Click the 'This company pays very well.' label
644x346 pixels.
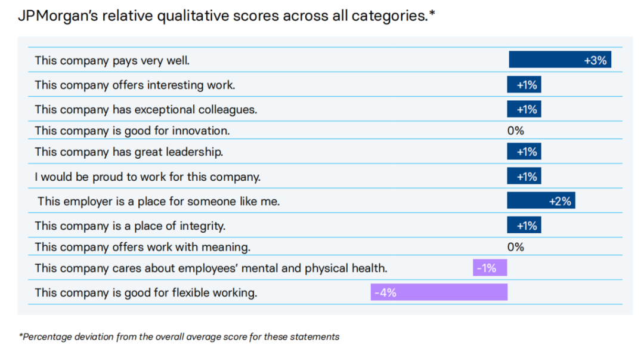tap(112, 60)
